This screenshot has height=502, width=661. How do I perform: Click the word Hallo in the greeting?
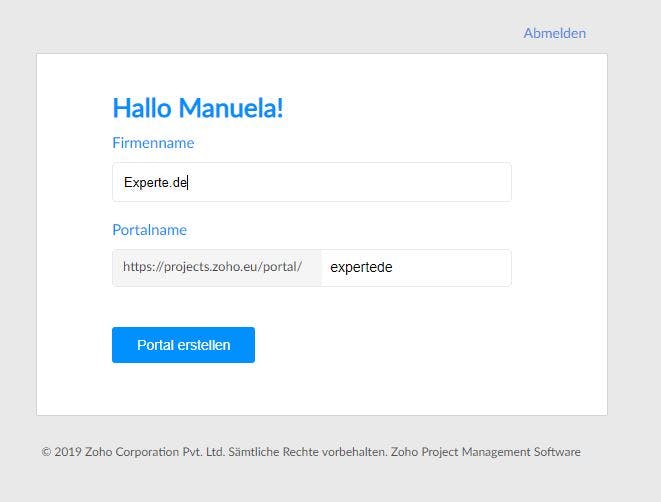(142, 108)
